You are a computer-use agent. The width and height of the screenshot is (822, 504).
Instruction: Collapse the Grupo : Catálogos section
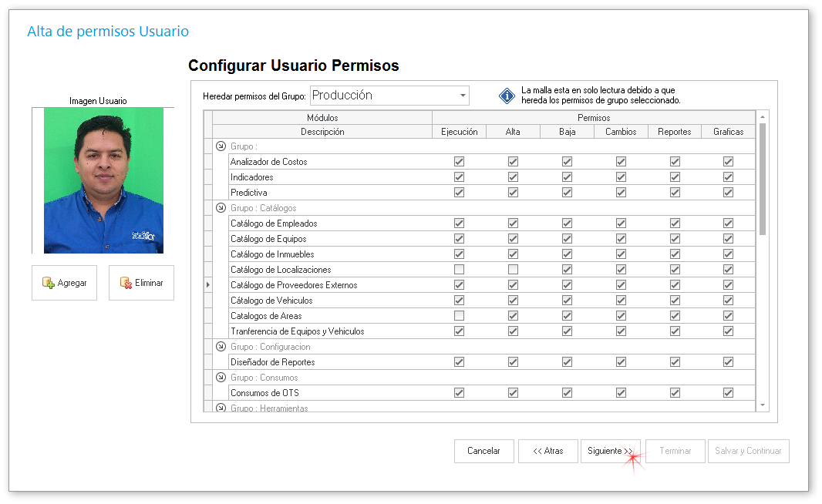[x=221, y=207]
